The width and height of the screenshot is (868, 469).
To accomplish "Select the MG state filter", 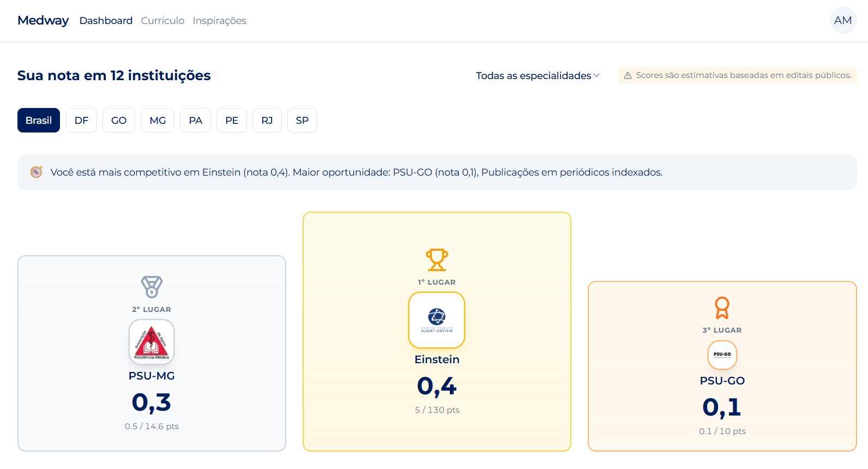I will pos(158,120).
